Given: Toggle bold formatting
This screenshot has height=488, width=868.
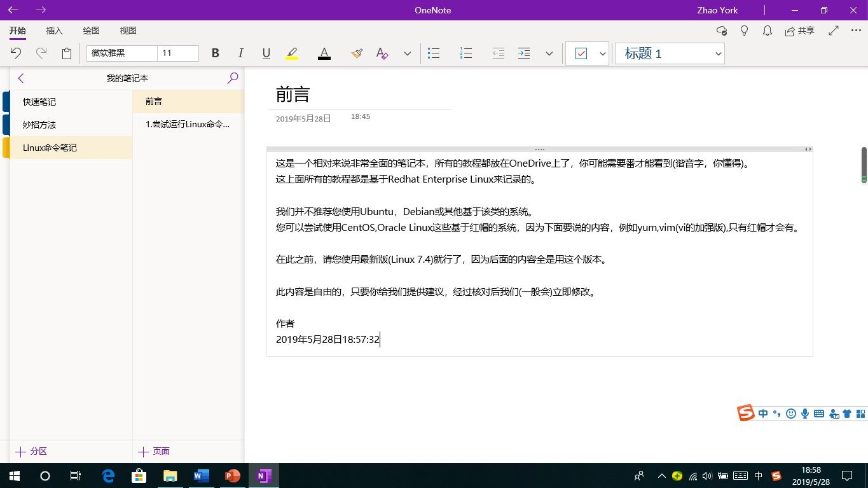Looking at the screenshot, I should (x=216, y=53).
